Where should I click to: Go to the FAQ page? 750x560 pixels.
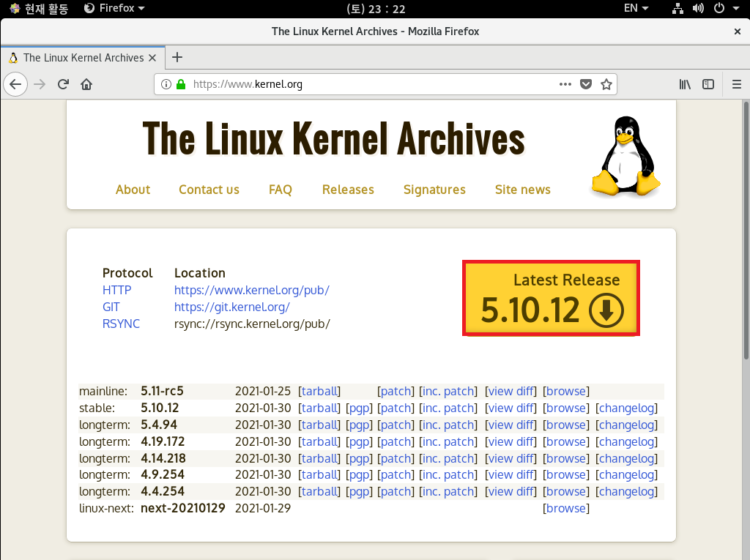click(281, 190)
